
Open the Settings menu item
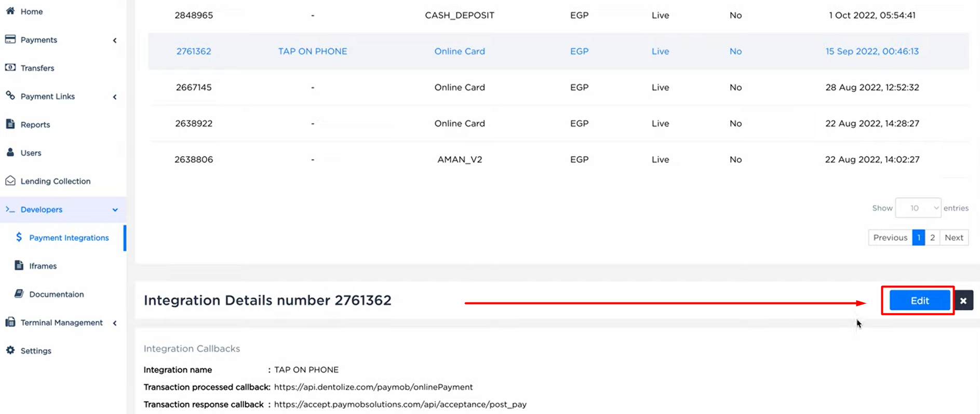[36, 351]
